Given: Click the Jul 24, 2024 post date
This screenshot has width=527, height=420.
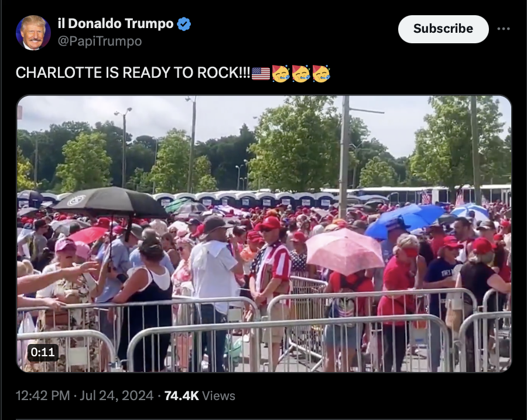Looking at the screenshot, I should (x=117, y=395).
